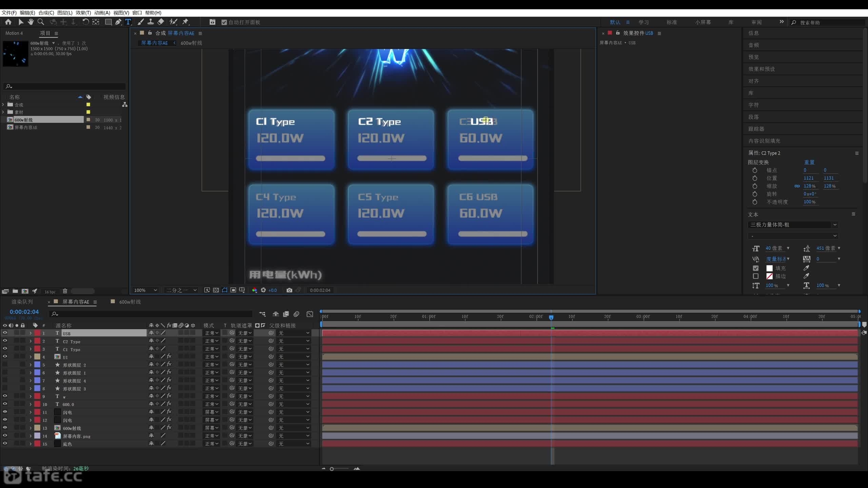
Task: Click the trash icon in Project panel
Action: pyautogui.click(x=65, y=291)
